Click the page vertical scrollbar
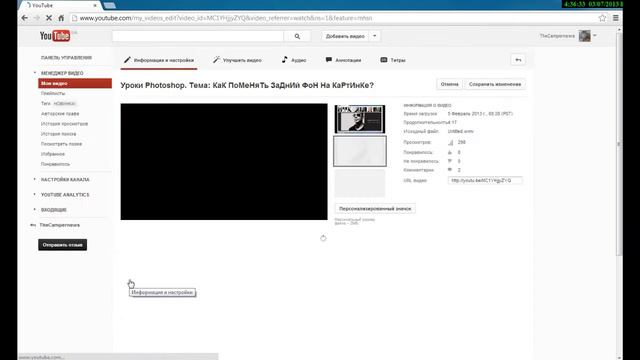This screenshot has height=360, width=640. click(x=619, y=143)
